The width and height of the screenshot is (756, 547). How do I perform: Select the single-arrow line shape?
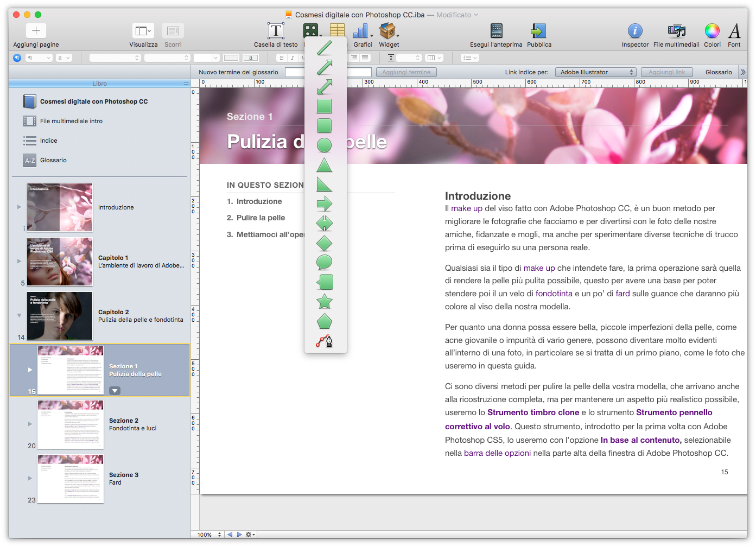325,67
